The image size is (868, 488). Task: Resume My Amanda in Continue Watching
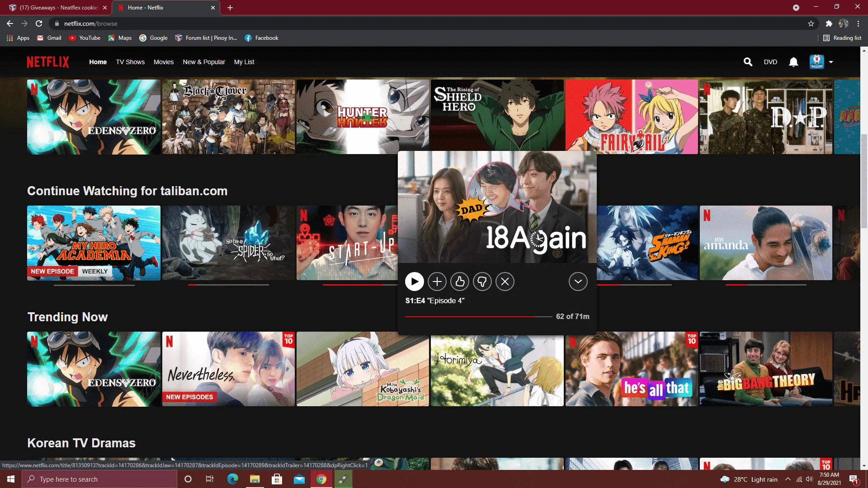(x=766, y=243)
